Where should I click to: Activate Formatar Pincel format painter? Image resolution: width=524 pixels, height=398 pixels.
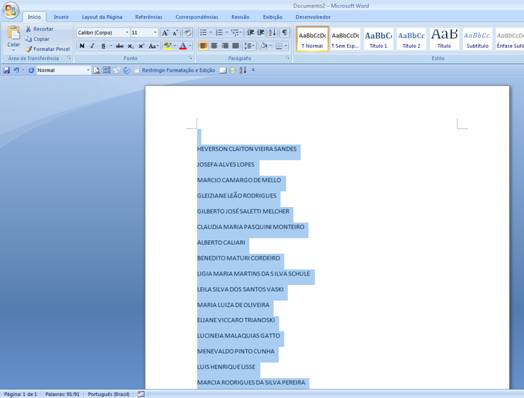pos(48,49)
